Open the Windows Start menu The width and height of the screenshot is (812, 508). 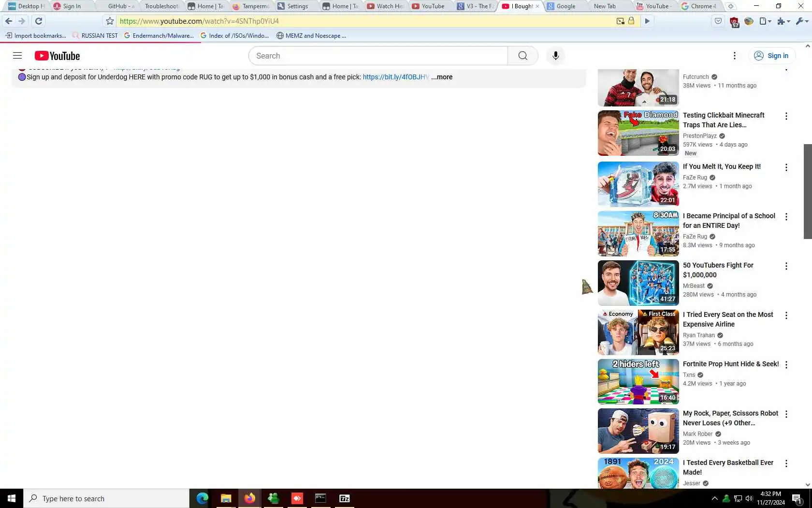(12, 498)
